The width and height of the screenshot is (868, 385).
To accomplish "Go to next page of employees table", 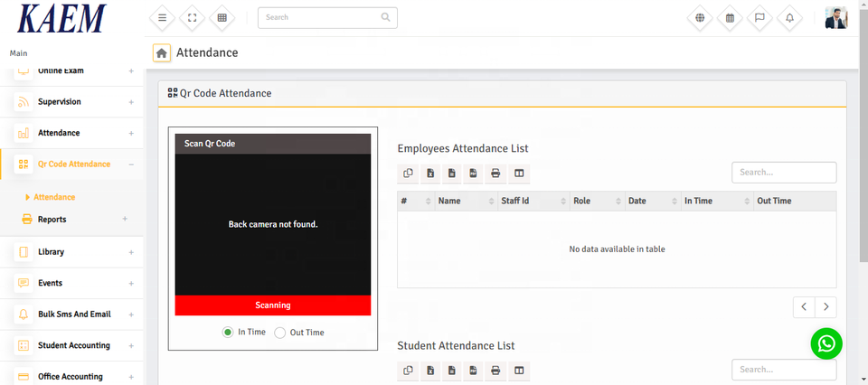I will click(826, 307).
